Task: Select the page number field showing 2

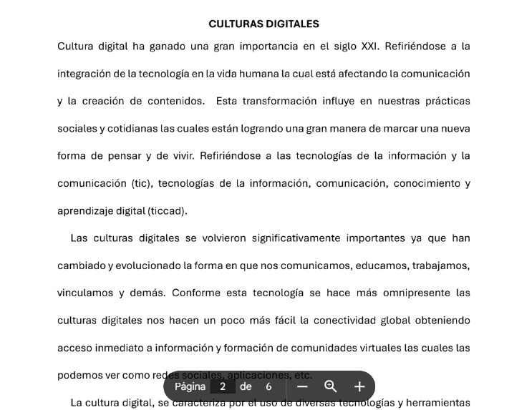Action: [x=223, y=386]
